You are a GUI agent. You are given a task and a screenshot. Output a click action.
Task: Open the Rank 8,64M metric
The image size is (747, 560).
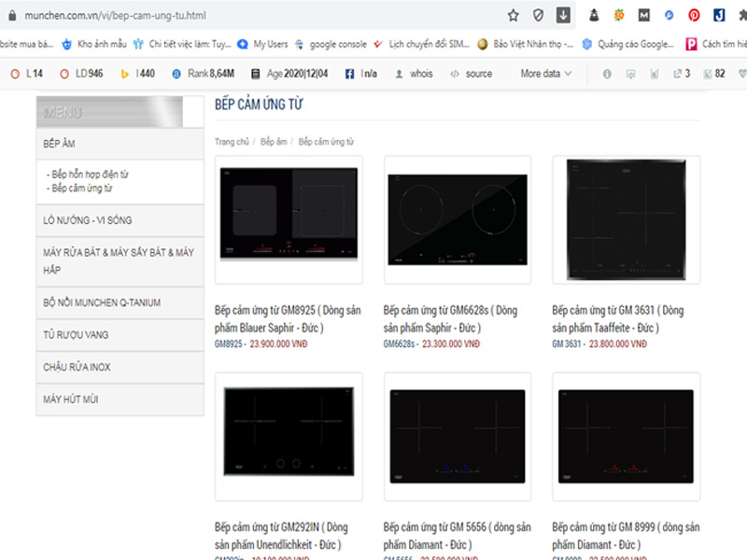tap(203, 74)
